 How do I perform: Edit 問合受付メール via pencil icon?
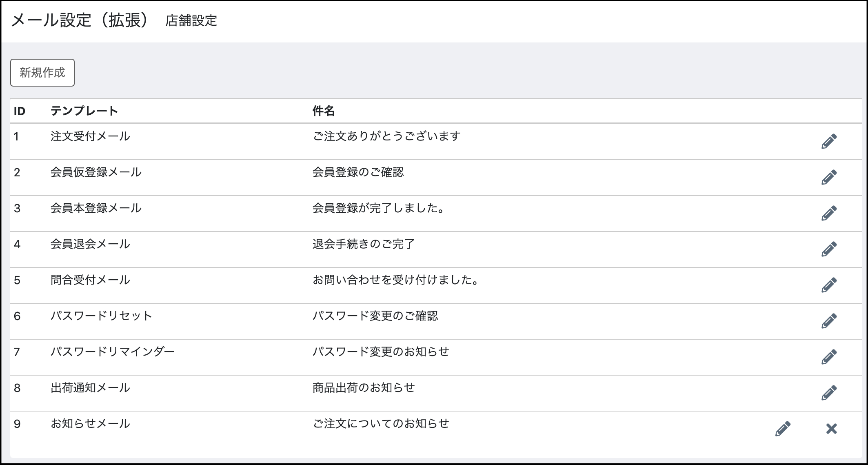pos(829,285)
